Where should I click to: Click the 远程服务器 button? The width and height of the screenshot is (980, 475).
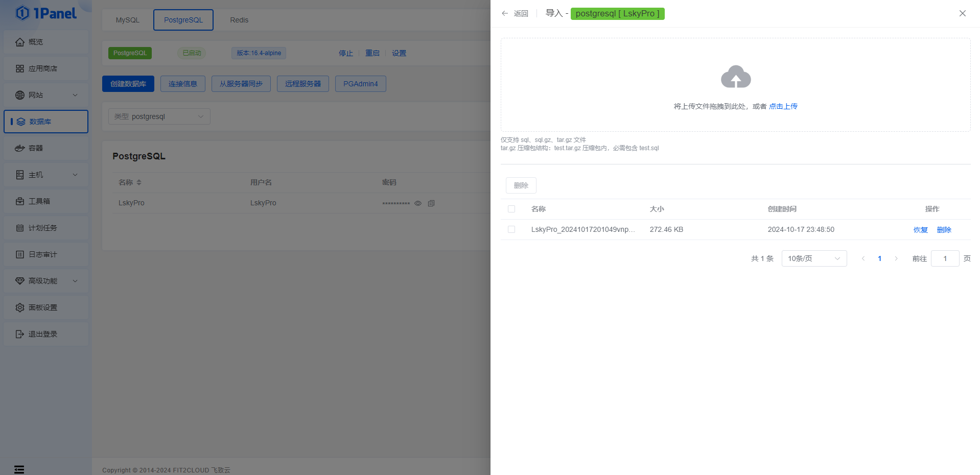[x=303, y=84]
